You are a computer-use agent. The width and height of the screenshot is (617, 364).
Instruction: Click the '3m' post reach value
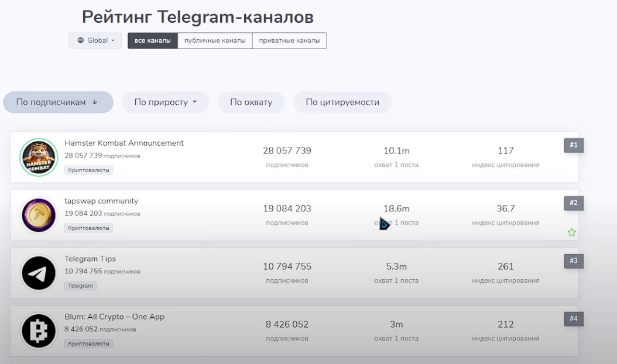pyautogui.click(x=396, y=324)
